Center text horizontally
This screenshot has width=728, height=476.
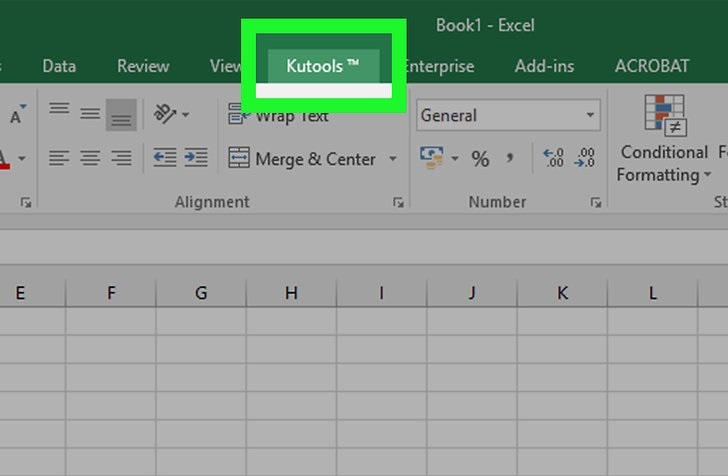pyautogui.click(x=90, y=158)
